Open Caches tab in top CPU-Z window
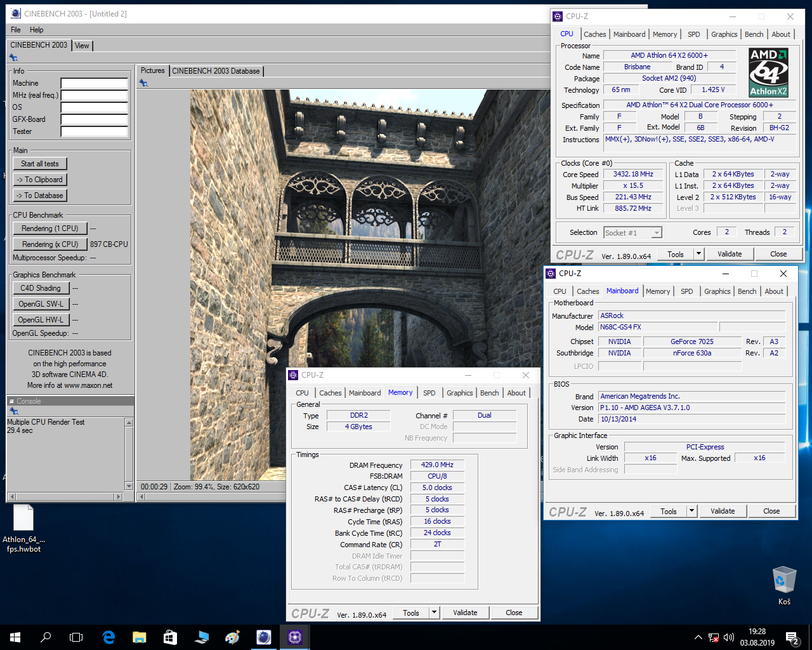The height and width of the screenshot is (650, 812). 595,34
